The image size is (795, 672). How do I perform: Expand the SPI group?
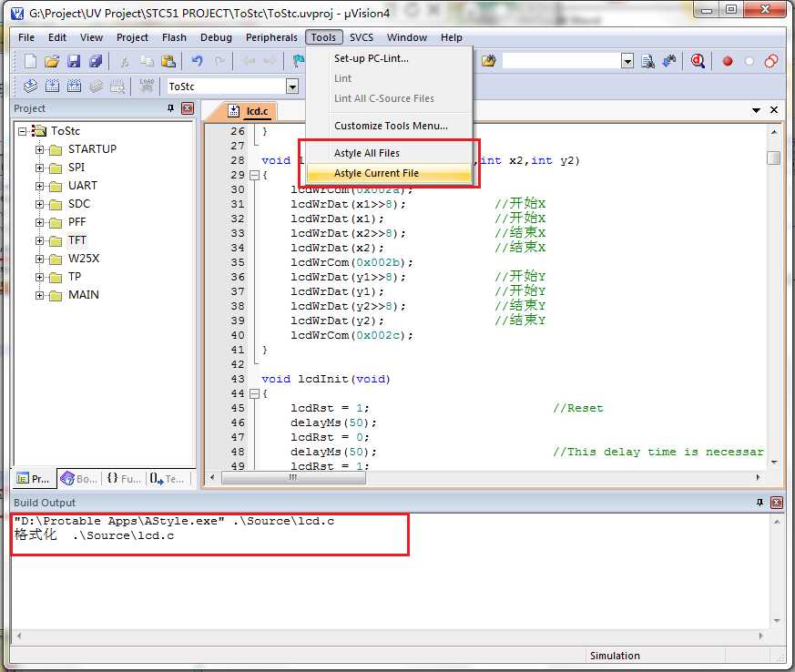pos(39,168)
